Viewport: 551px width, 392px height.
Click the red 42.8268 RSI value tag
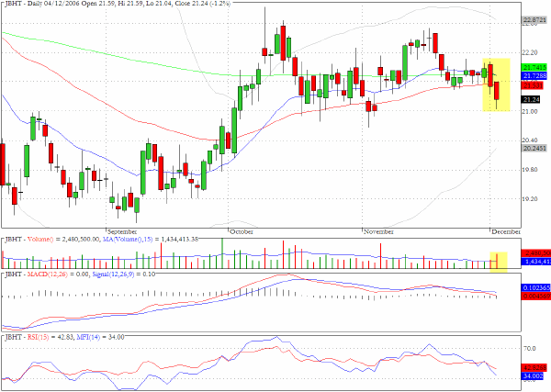(x=534, y=368)
